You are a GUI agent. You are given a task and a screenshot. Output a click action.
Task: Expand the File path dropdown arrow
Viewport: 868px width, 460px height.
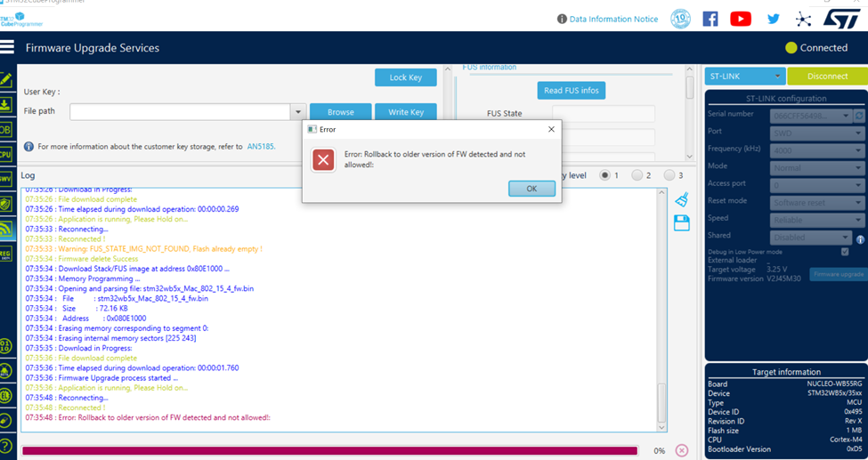(298, 112)
